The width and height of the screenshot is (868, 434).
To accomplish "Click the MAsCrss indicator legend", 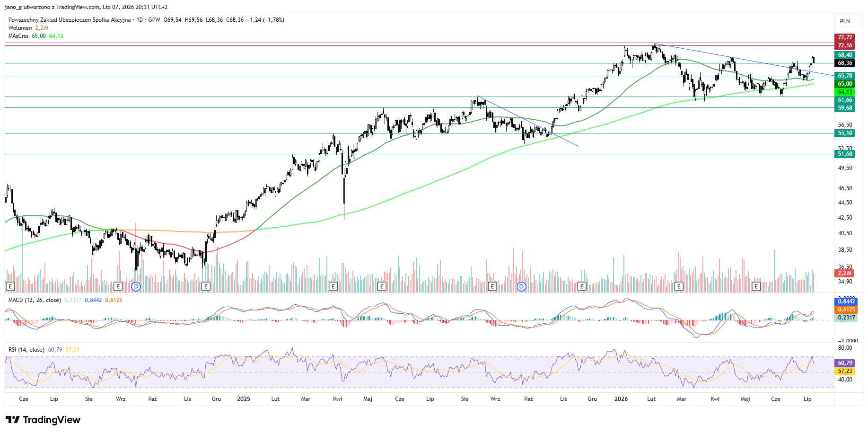I will (x=18, y=36).
